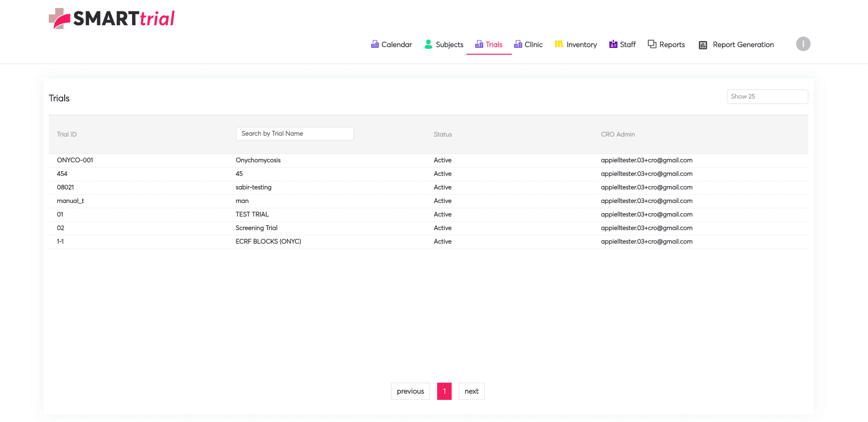Click trial name 45
Viewport: 868px width, 422px height.
tap(239, 173)
